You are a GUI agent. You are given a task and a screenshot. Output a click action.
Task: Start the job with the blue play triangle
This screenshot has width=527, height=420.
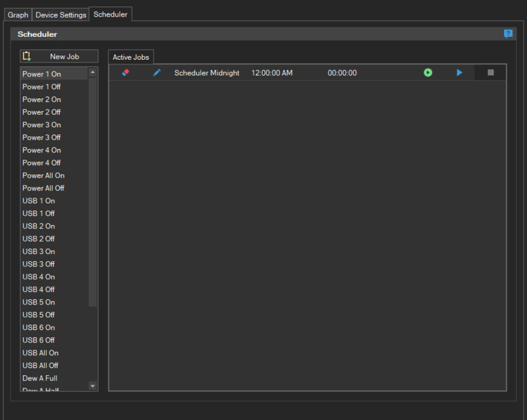(x=459, y=73)
